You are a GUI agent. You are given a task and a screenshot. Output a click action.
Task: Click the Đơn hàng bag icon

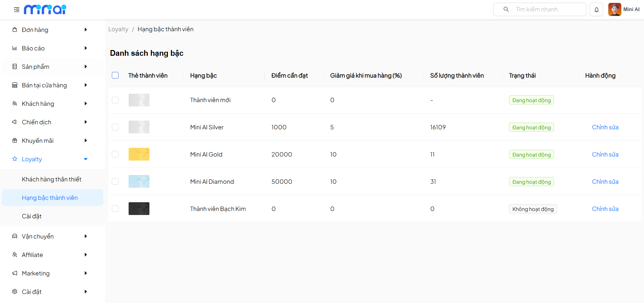[x=15, y=30]
